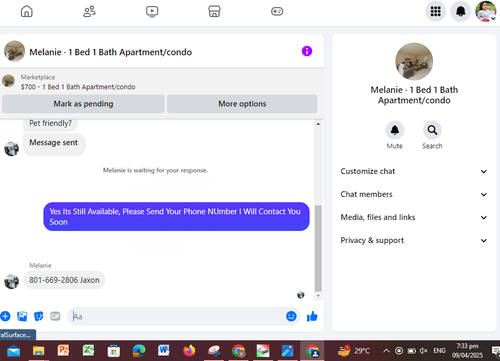Choose a sticker icon
The width and height of the screenshot is (500, 361).
point(39,316)
